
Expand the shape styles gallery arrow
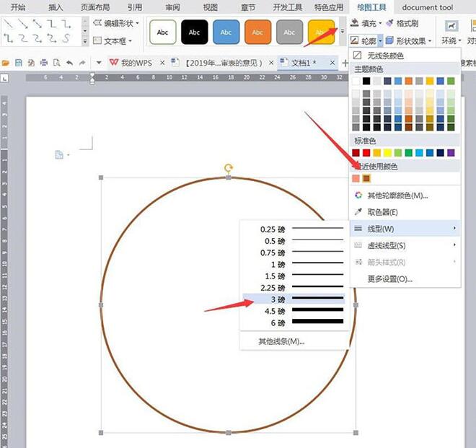coord(343,31)
